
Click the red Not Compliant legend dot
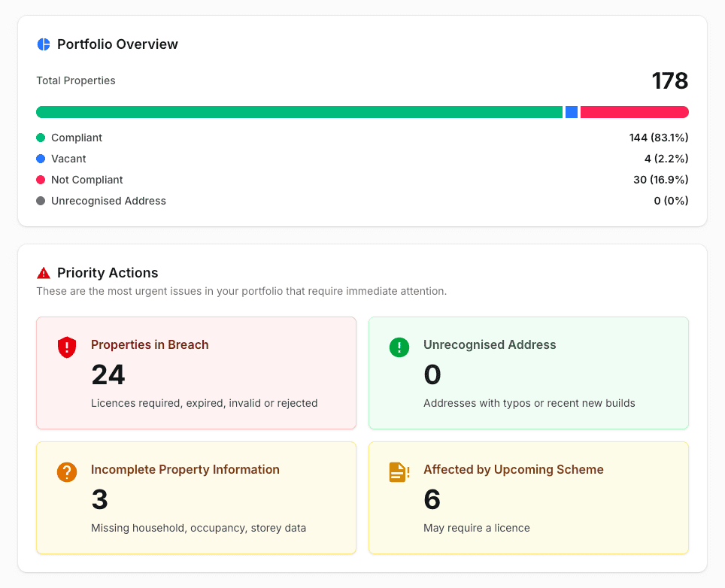[41, 180]
